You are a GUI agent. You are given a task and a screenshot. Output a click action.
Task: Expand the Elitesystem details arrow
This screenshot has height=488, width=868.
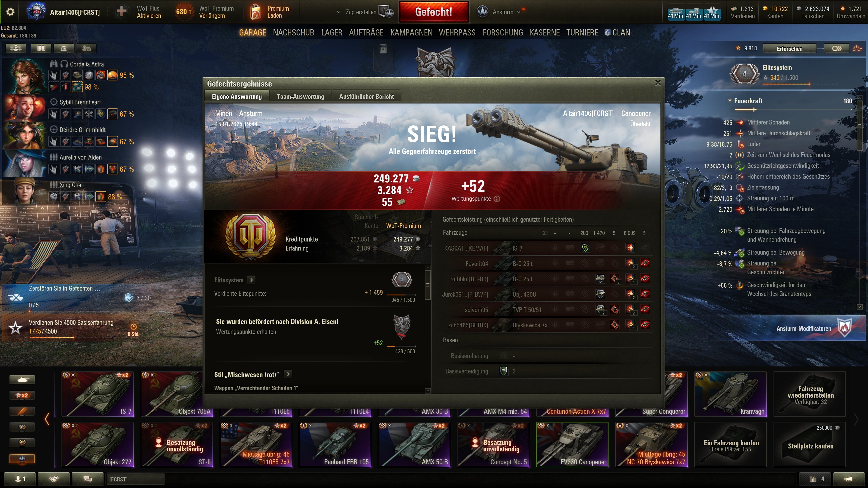[x=251, y=280]
